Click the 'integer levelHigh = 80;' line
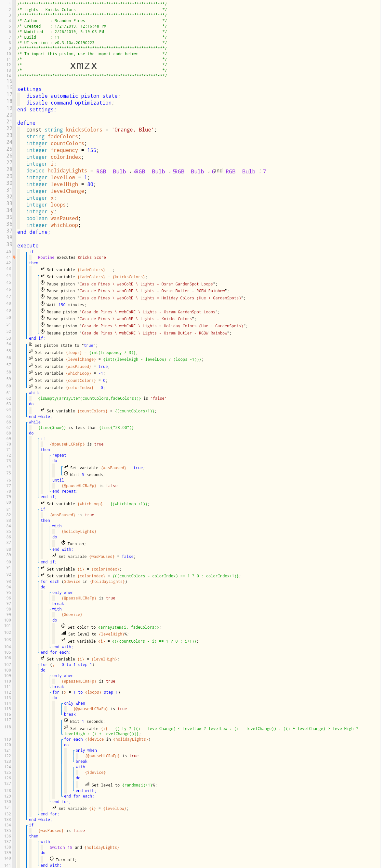This screenshot has width=383, height=868. tap(61, 184)
